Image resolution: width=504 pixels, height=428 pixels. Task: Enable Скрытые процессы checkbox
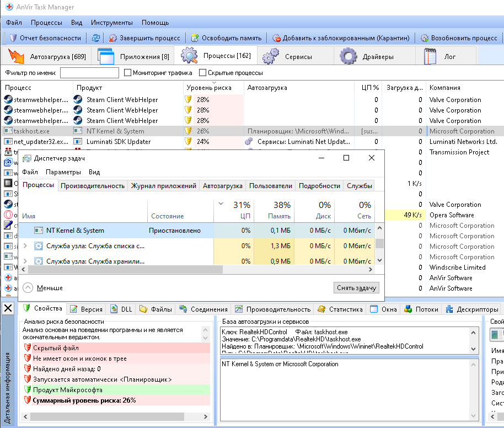[x=202, y=73]
